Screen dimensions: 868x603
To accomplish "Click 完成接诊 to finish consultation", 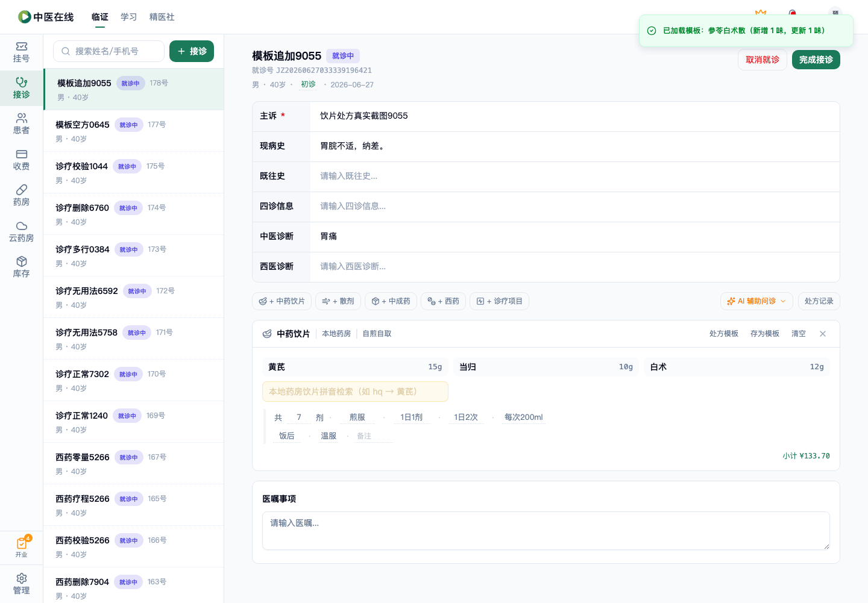I will (x=816, y=60).
